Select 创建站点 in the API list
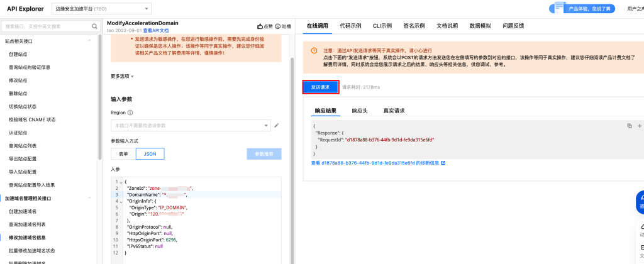Image resolution: width=644 pixels, height=264 pixels. point(18,54)
